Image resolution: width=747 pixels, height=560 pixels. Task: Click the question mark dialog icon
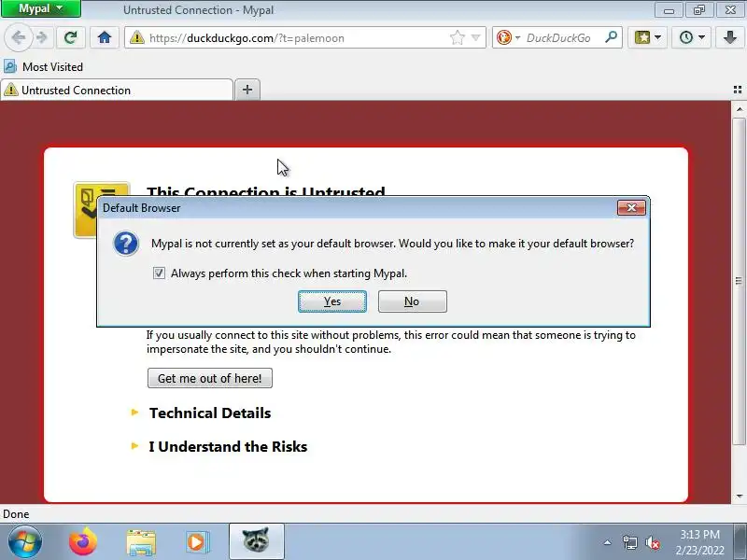pos(126,244)
